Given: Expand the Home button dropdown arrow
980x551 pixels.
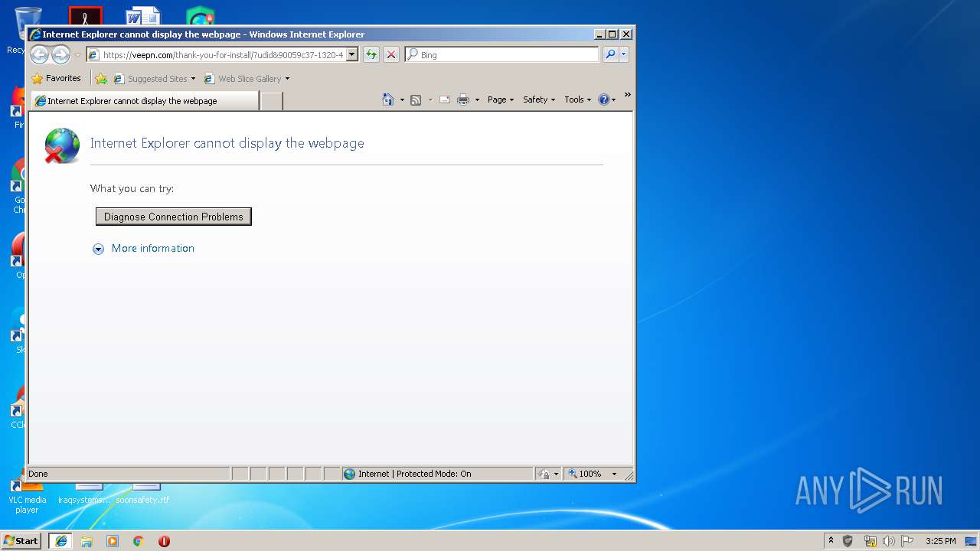Looking at the screenshot, I should coord(402,99).
